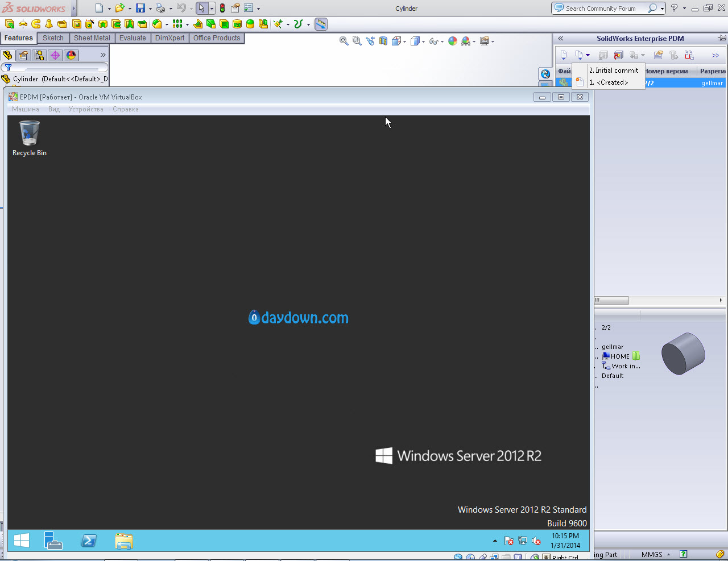The image size is (728, 561).
Task: Click the horizontal scrollbar in PDM panel
Action: tap(612, 300)
